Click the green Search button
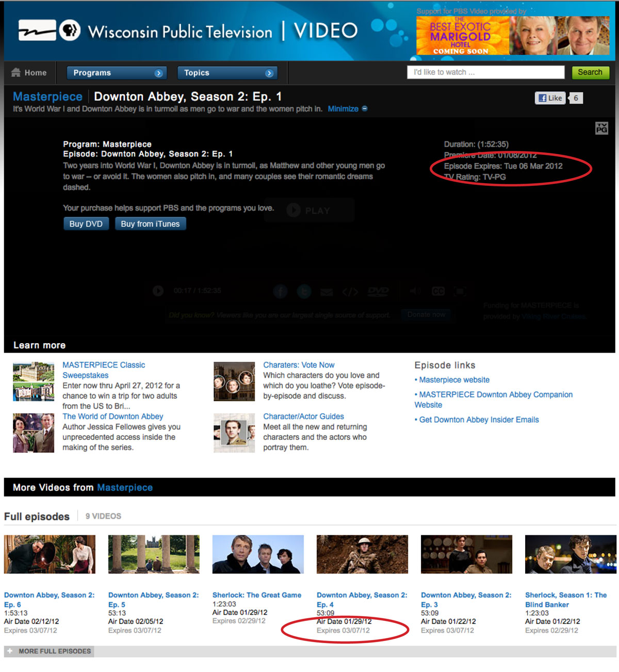This screenshot has height=672, width=619. [590, 72]
